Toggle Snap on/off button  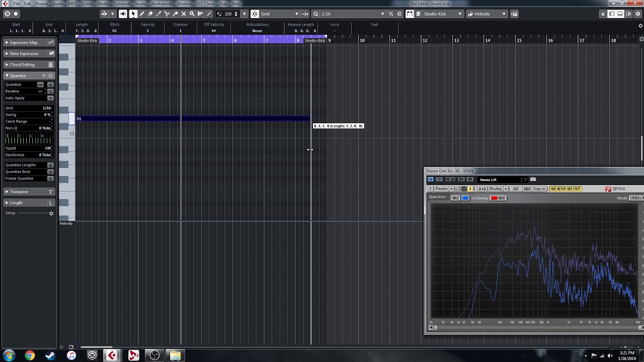(x=255, y=14)
